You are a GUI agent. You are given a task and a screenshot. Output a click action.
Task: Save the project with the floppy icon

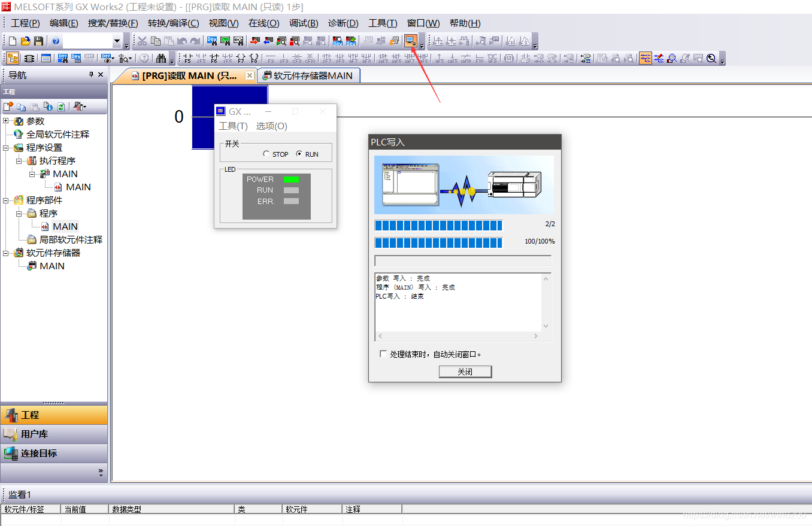(x=38, y=41)
